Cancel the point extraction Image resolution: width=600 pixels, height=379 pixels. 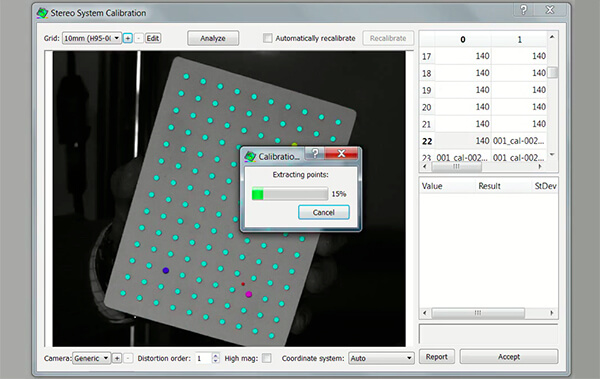point(324,212)
